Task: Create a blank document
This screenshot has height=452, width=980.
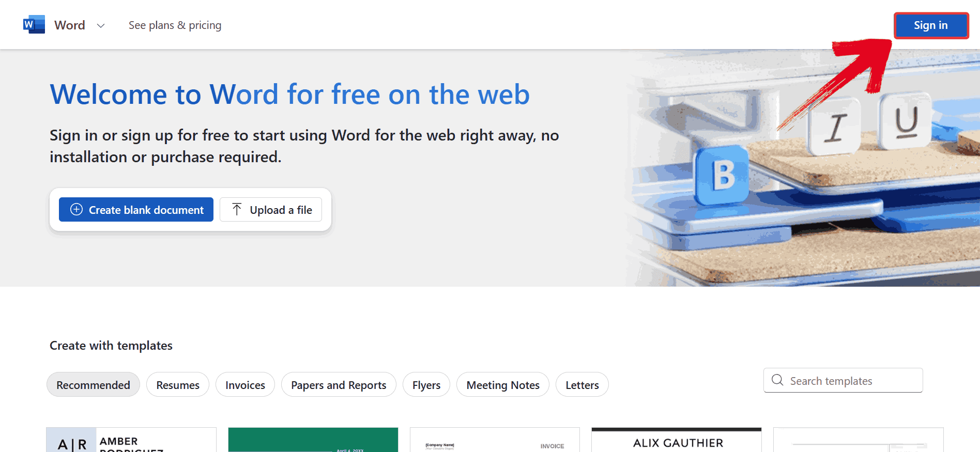Action: (x=136, y=210)
